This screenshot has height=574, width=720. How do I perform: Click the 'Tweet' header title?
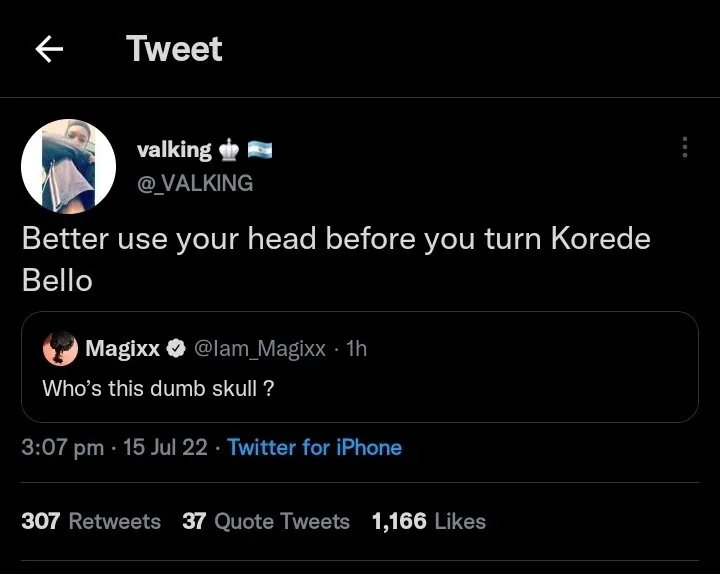click(x=174, y=49)
